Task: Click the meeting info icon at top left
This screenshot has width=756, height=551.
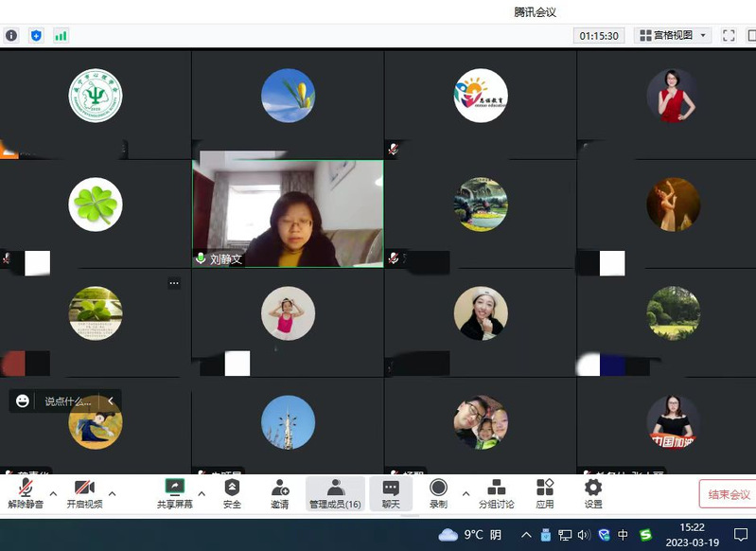Action: pos(11,35)
